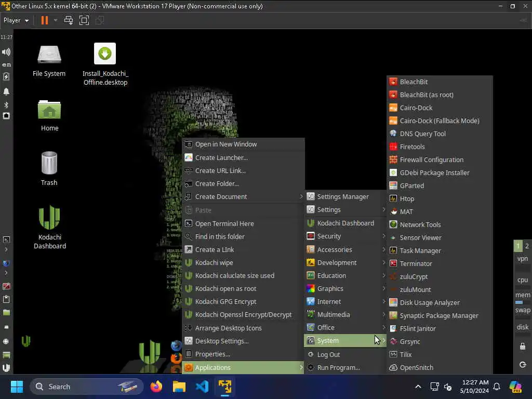Image resolution: width=532 pixels, height=399 pixels.
Task: Select the Trash desktop icon
Action: pyautogui.click(x=49, y=169)
